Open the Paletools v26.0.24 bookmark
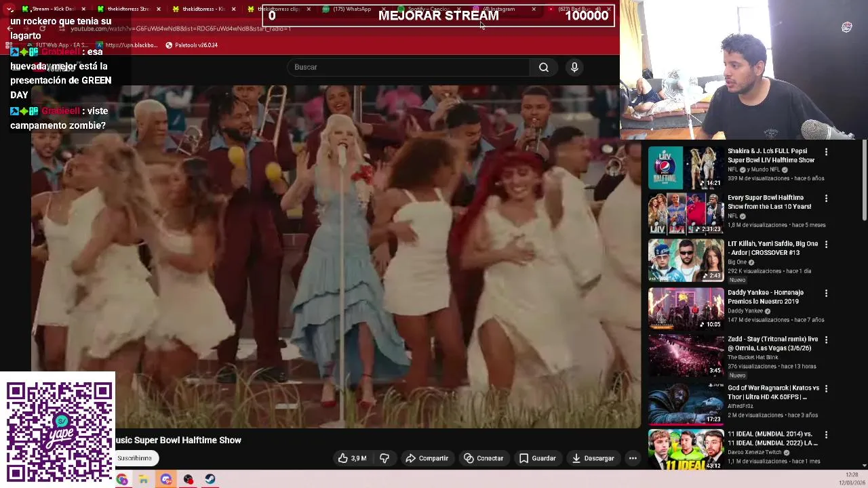The height and width of the screenshot is (488, 868). [191, 45]
